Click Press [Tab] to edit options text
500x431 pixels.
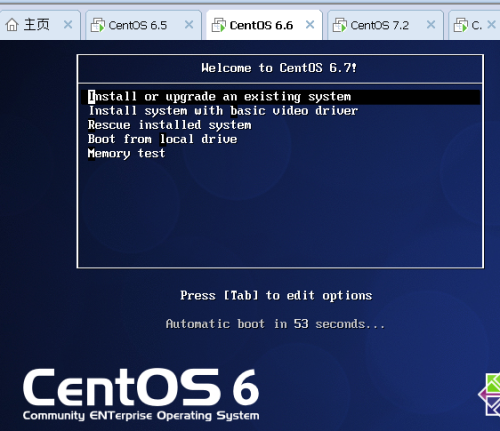(276, 295)
